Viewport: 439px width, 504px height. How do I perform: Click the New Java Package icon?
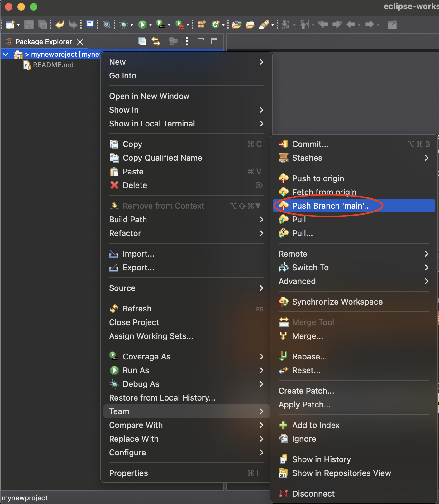pyautogui.click(x=201, y=25)
